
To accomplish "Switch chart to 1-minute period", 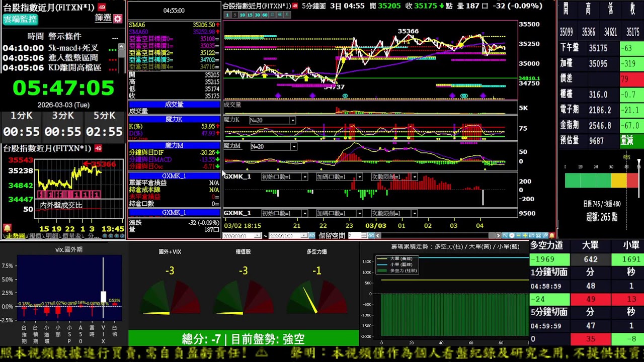I will pos(227,15).
